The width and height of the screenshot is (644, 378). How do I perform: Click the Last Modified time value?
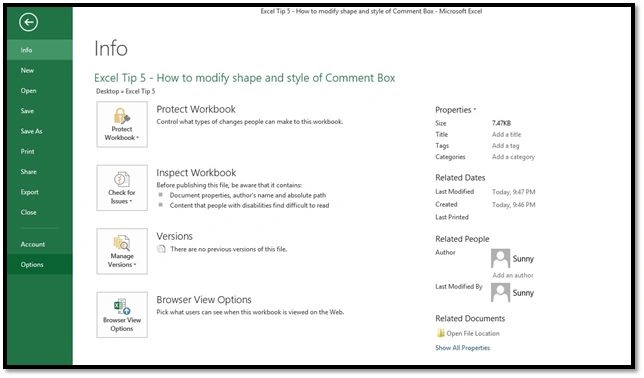[513, 192]
